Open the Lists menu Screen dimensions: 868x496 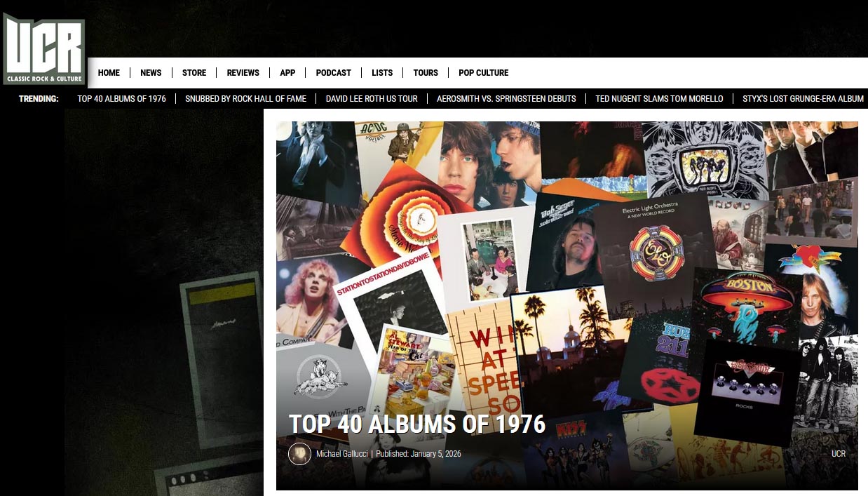[382, 73]
